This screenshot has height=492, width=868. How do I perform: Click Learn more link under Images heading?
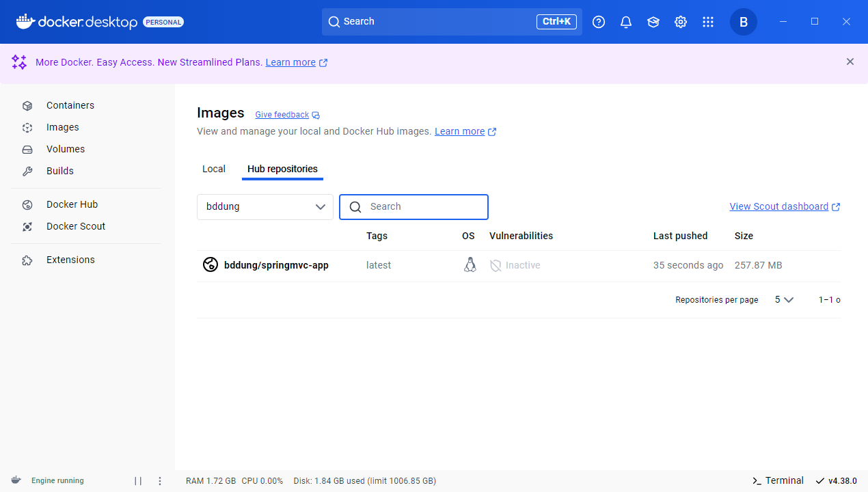(x=465, y=131)
